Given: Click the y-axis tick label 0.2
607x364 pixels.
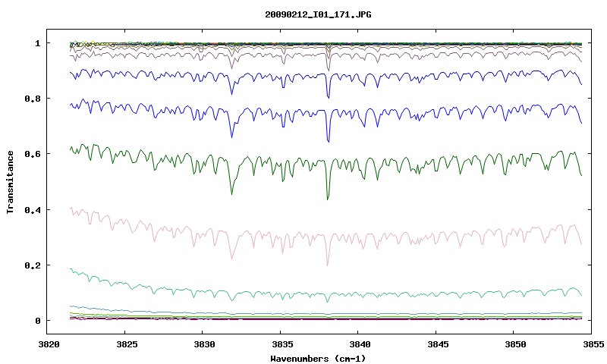Looking at the screenshot, I should click(33, 265).
